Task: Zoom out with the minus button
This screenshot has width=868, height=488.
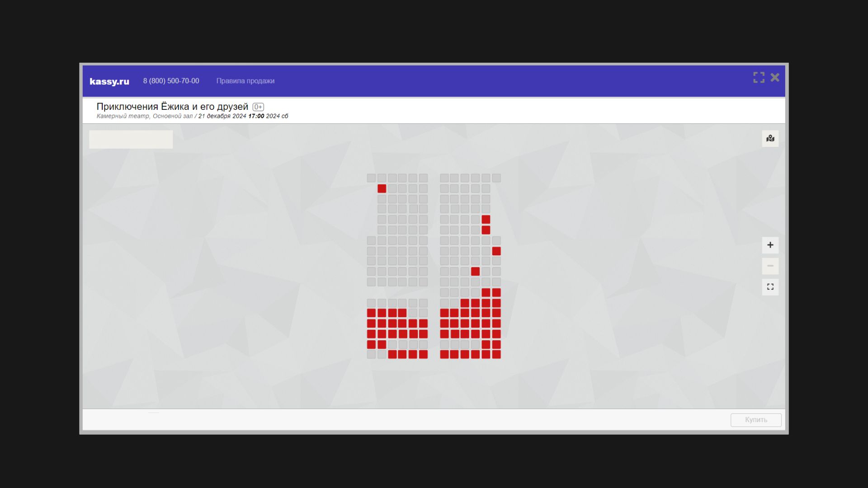Action: (770, 266)
